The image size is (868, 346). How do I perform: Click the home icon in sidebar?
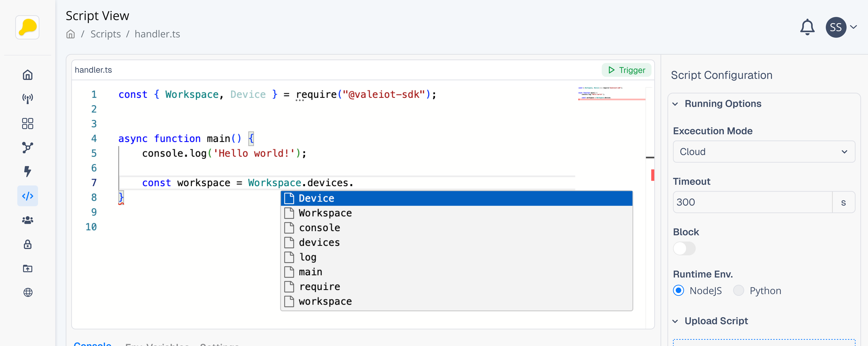pyautogui.click(x=28, y=75)
